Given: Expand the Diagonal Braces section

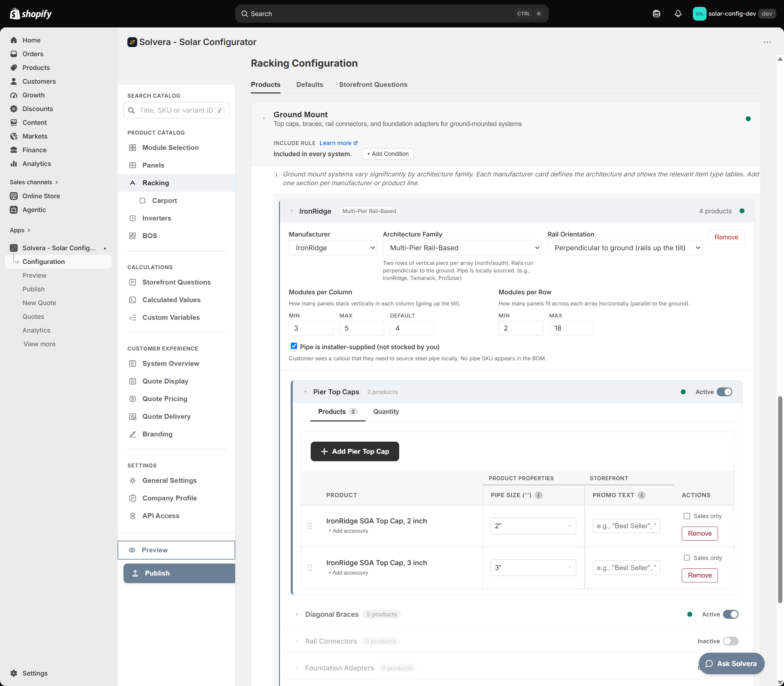Looking at the screenshot, I should point(297,614).
